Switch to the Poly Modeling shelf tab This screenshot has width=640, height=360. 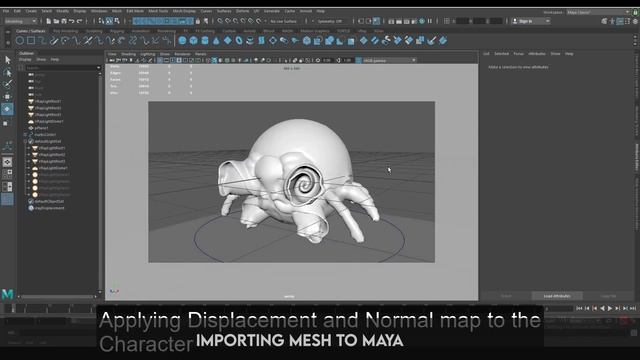tap(65, 31)
